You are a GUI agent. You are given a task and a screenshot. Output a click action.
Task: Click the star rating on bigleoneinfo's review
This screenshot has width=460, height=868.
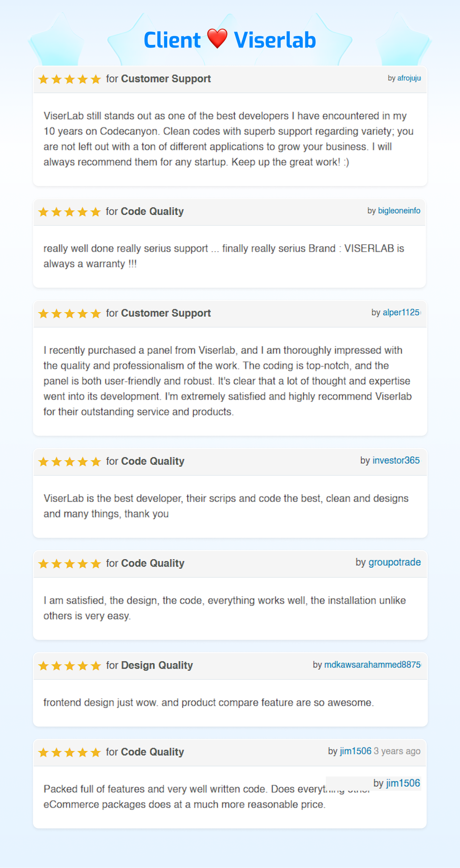click(69, 212)
